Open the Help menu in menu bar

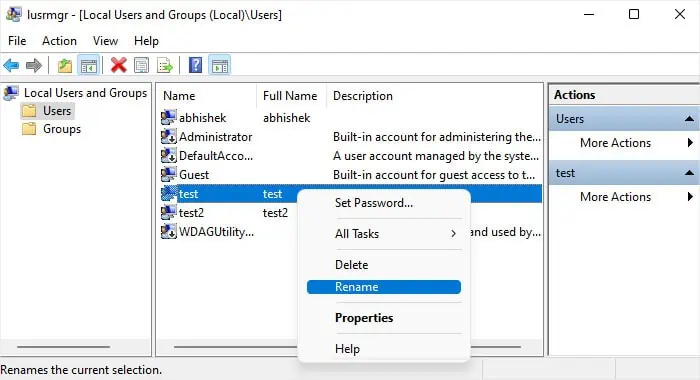pyautogui.click(x=146, y=41)
